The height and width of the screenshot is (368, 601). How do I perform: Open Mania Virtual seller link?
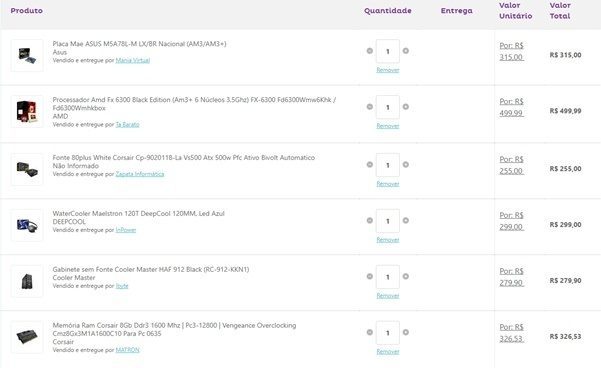133,60
